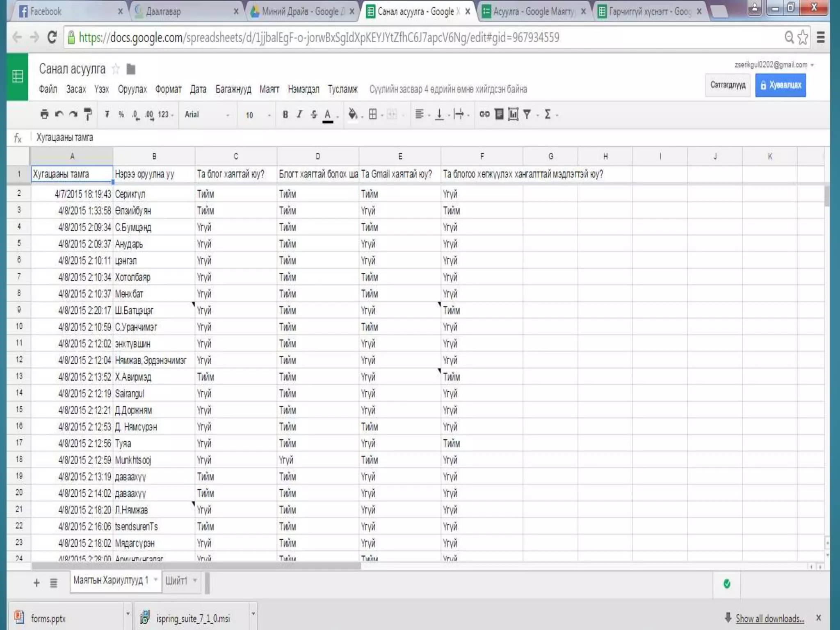Viewport: 840px width, 630px height.
Task: Insert chart using chart icon
Action: 513,114
